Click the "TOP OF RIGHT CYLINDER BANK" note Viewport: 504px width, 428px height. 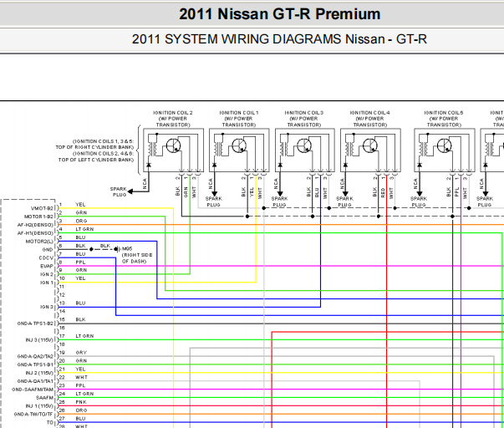94,147
